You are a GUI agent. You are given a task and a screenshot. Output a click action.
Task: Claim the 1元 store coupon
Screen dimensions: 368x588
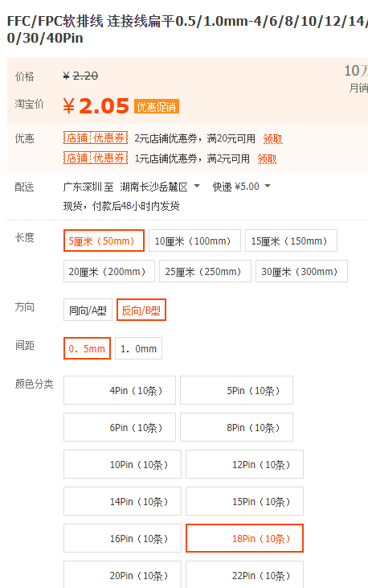click(x=267, y=158)
